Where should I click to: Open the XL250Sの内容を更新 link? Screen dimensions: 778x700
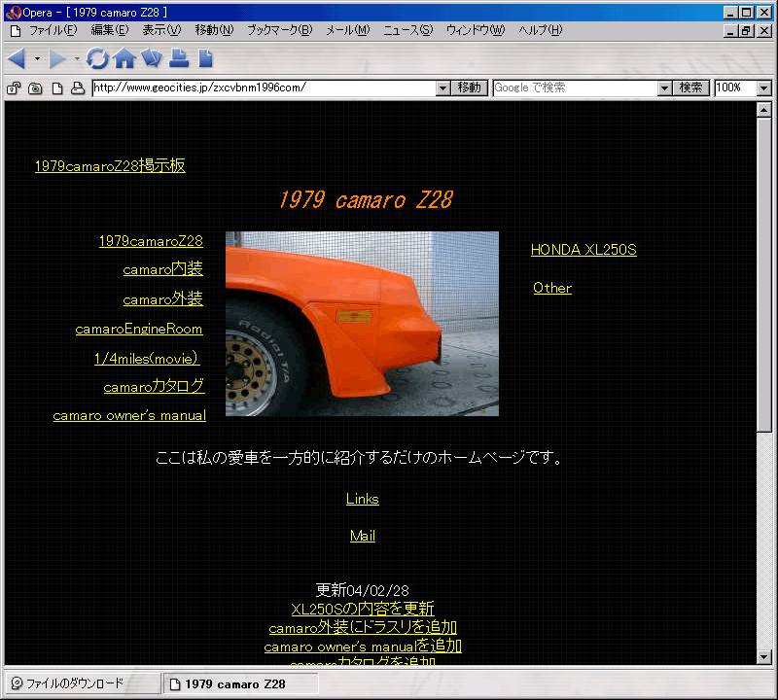click(x=362, y=609)
